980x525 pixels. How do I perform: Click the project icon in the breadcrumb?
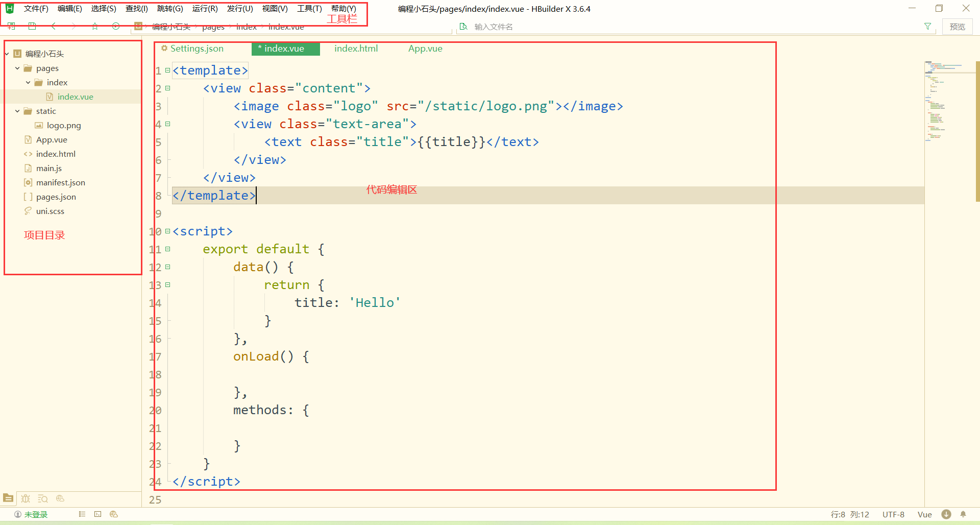point(138,26)
